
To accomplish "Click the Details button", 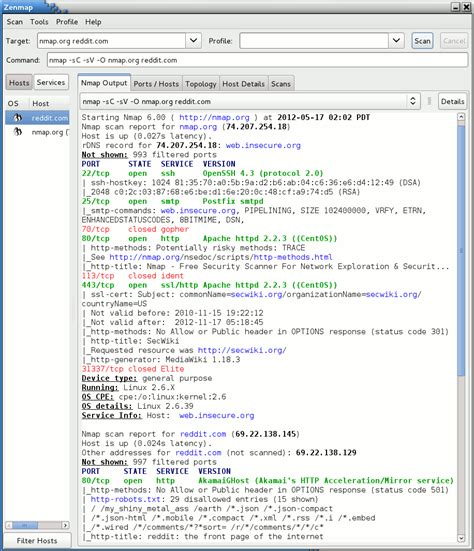I will (453, 102).
